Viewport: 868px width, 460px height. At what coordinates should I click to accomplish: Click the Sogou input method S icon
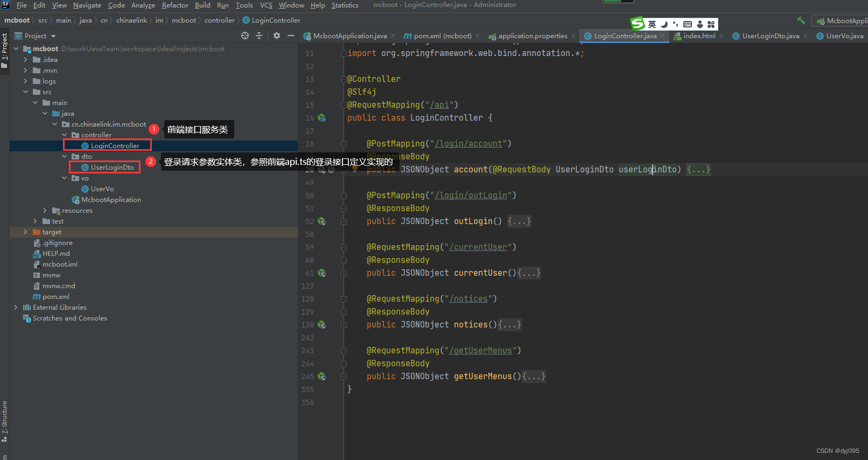coord(638,24)
